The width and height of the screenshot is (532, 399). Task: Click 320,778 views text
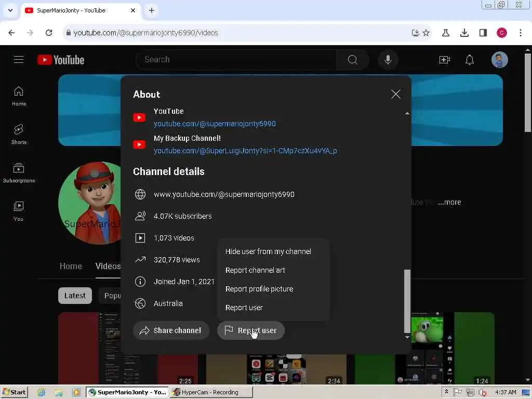pos(177,260)
